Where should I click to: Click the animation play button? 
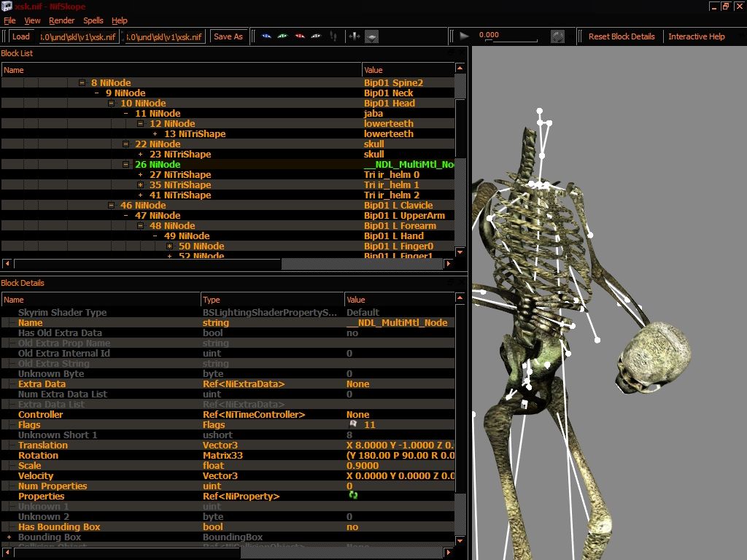pyautogui.click(x=464, y=36)
